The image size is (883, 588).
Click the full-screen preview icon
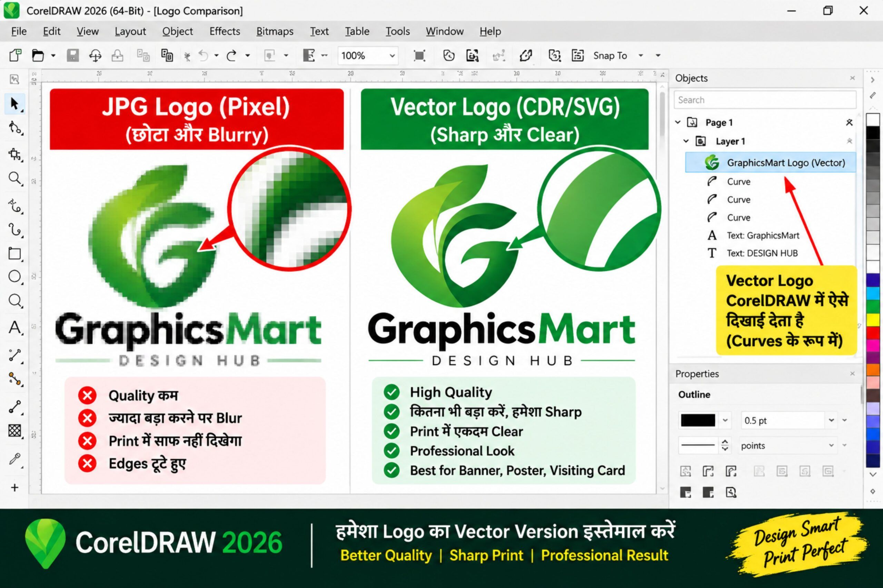(x=419, y=55)
